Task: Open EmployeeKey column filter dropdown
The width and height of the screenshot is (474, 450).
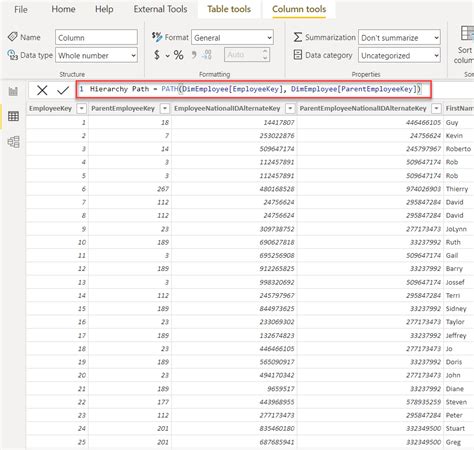Action: (82, 108)
